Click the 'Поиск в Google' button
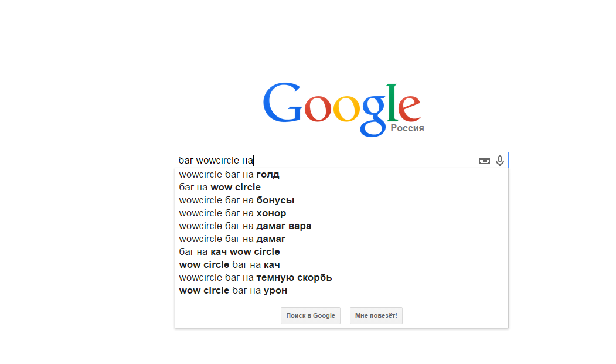 [x=311, y=316]
